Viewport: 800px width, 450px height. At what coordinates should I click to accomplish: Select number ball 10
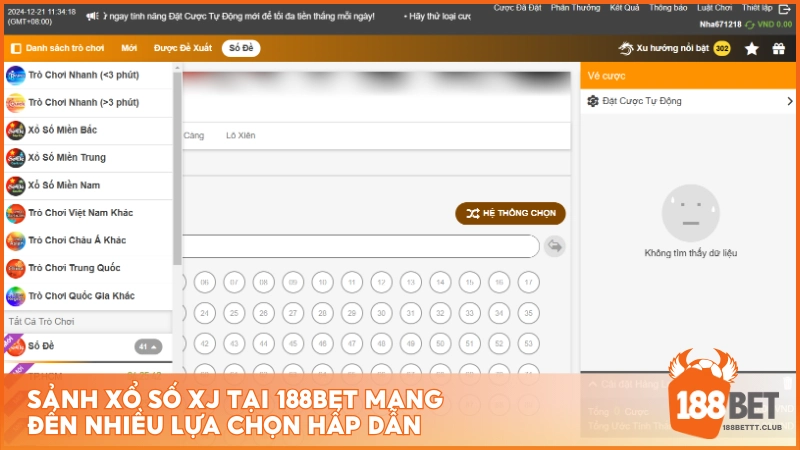point(322,282)
